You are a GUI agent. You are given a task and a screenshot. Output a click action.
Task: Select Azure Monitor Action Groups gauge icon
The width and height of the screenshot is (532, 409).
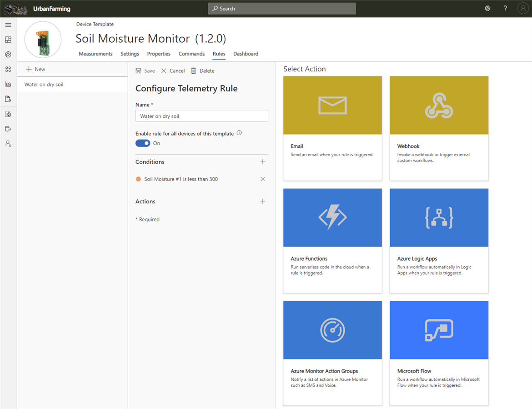332,330
